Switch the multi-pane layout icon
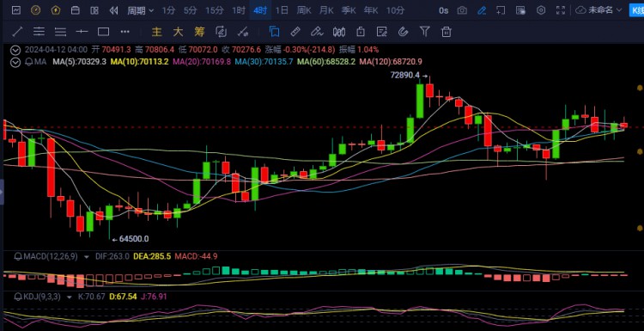This screenshot has width=644, height=331. pos(94,10)
